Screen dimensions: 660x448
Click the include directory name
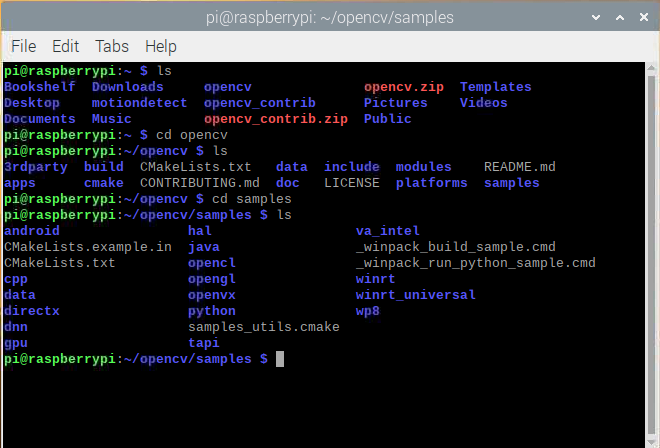pyautogui.click(x=351, y=167)
